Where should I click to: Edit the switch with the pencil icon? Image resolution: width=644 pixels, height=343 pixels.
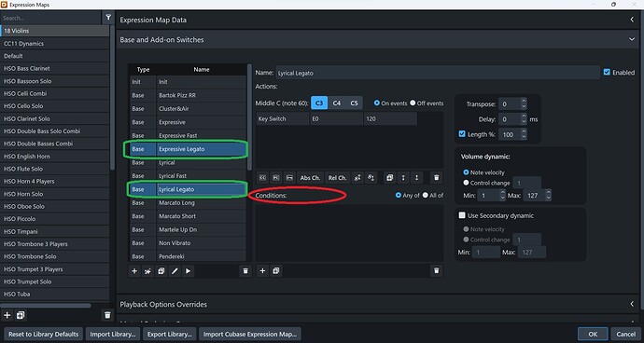175,271
